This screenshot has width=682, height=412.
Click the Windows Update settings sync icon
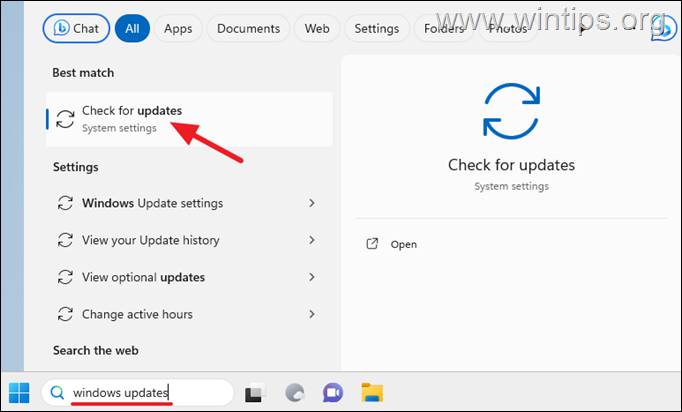[65, 203]
